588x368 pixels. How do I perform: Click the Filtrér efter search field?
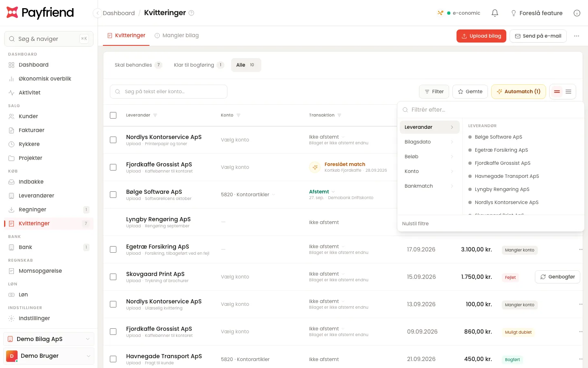tap(490, 110)
